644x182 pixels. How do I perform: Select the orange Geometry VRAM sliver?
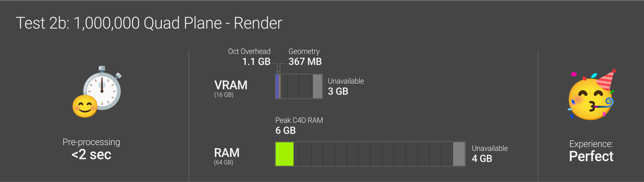point(280,86)
